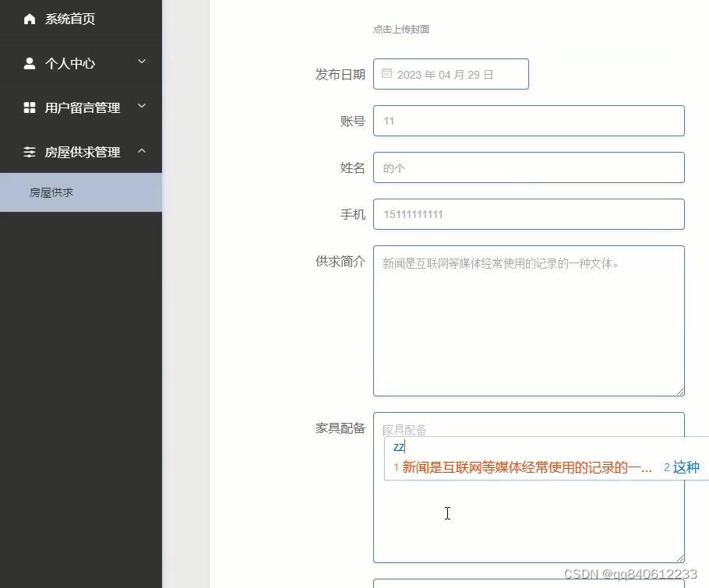Click the 家具配备 label
Screen dimensions: 709x588
click(x=340, y=428)
